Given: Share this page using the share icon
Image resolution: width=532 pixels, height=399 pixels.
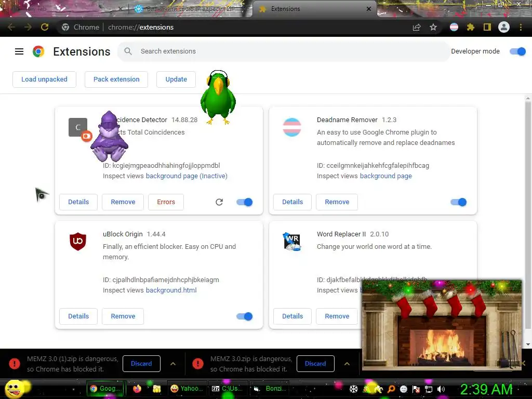Looking at the screenshot, I should tap(417, 27).
